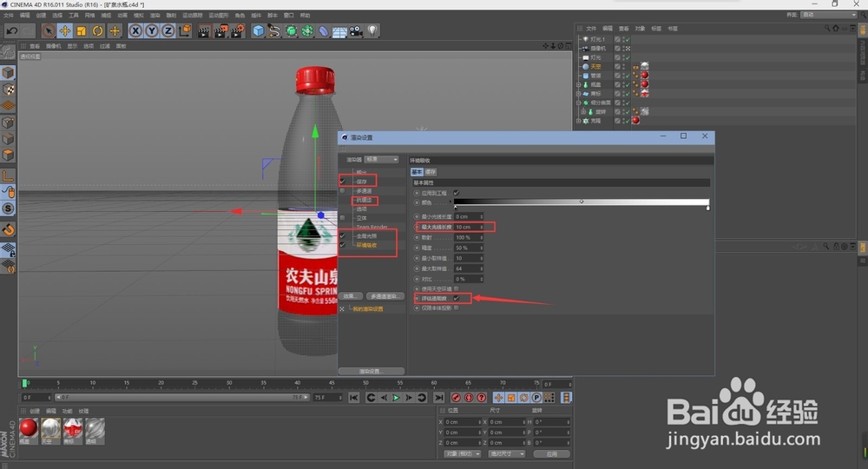Click the apply button in coordinates panel
This screenshot has width=868, height=469.
click(x=551, y=454)
